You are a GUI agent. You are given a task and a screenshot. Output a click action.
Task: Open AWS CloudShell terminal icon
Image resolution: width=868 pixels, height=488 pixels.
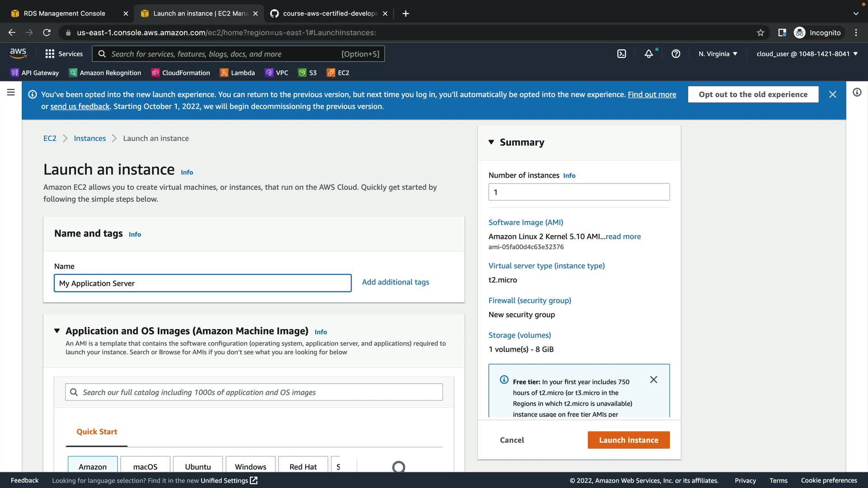coord(622,54)
